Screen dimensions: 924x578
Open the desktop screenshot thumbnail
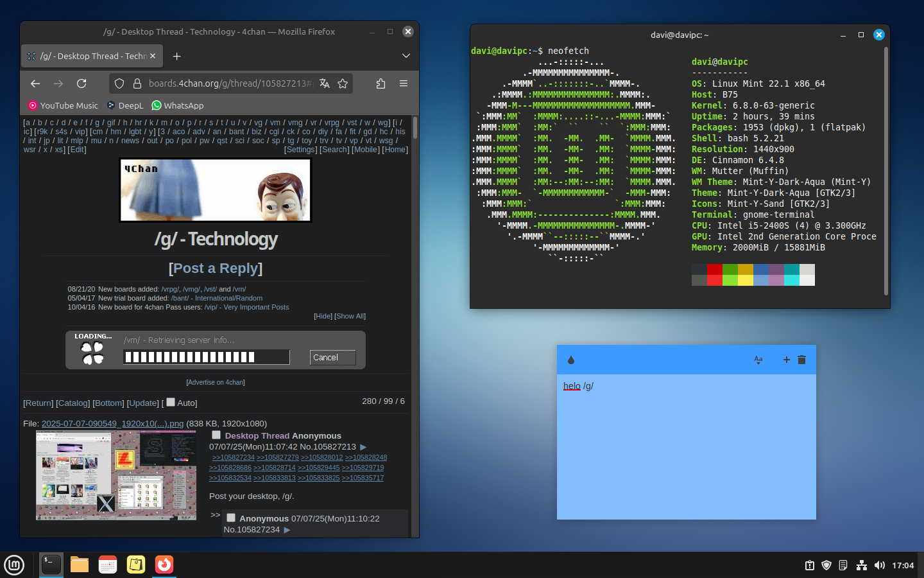point(116,475)
